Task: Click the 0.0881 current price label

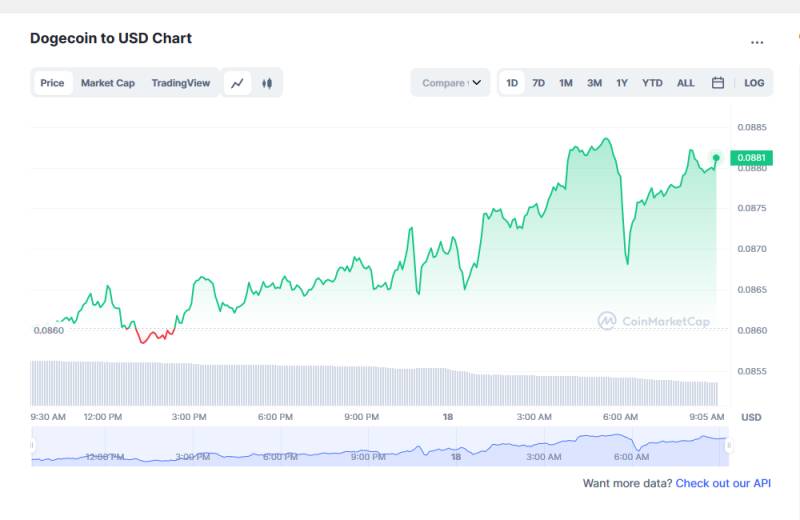Action: 752,158
